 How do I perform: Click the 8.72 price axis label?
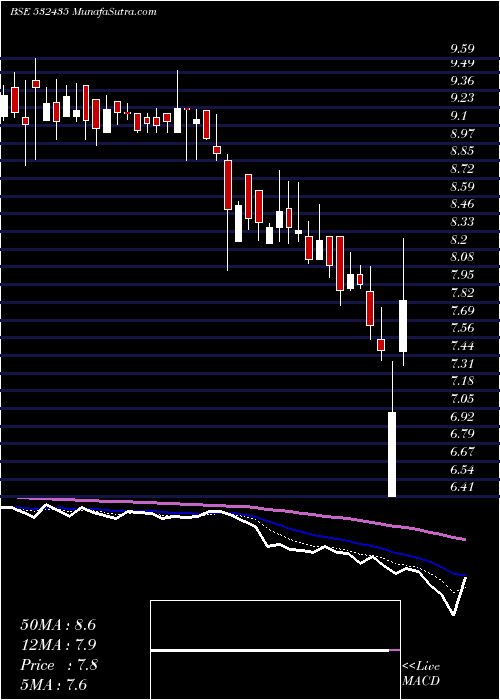tap(462, 169)
